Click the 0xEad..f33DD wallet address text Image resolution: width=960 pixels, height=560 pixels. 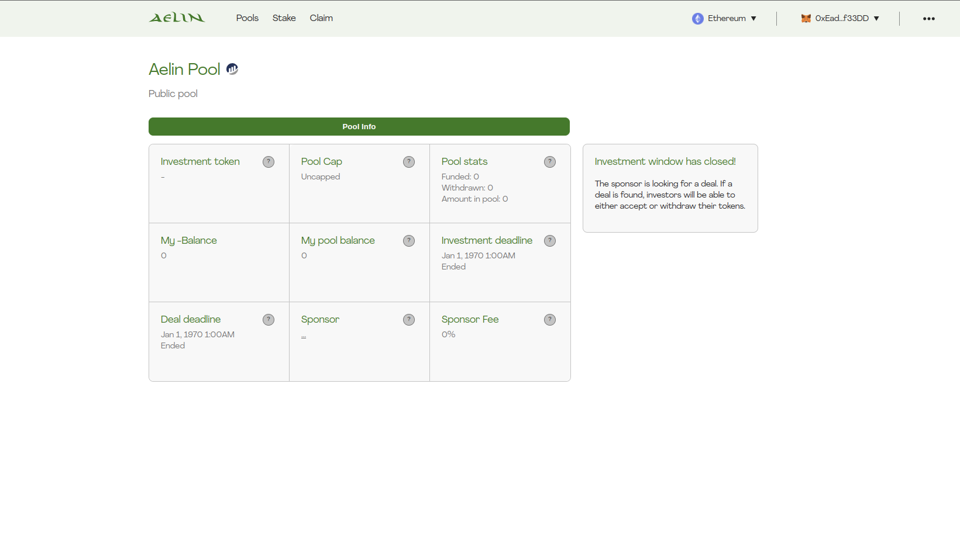coord(842,19)
